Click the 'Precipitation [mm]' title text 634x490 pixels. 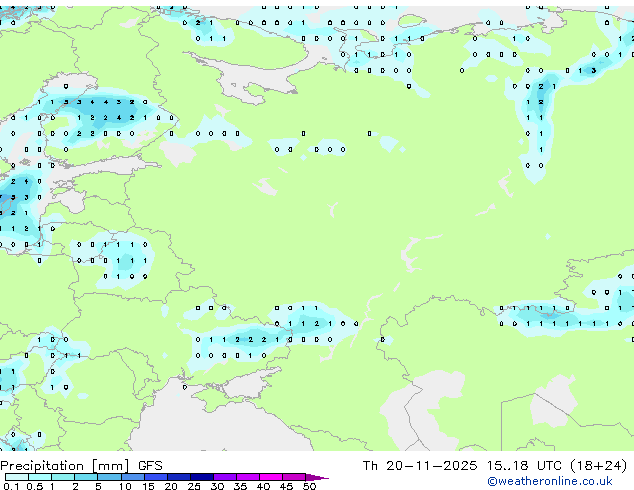coord(65,466)
